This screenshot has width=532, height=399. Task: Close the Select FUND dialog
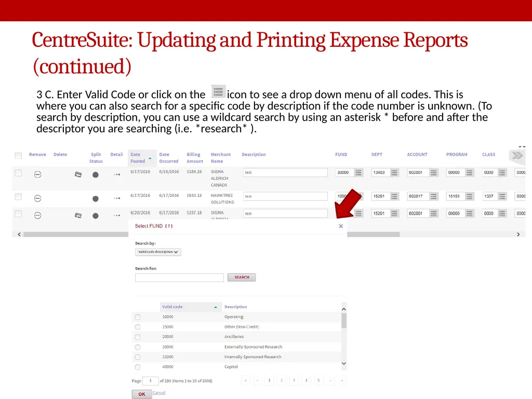(x=341, y=227)
